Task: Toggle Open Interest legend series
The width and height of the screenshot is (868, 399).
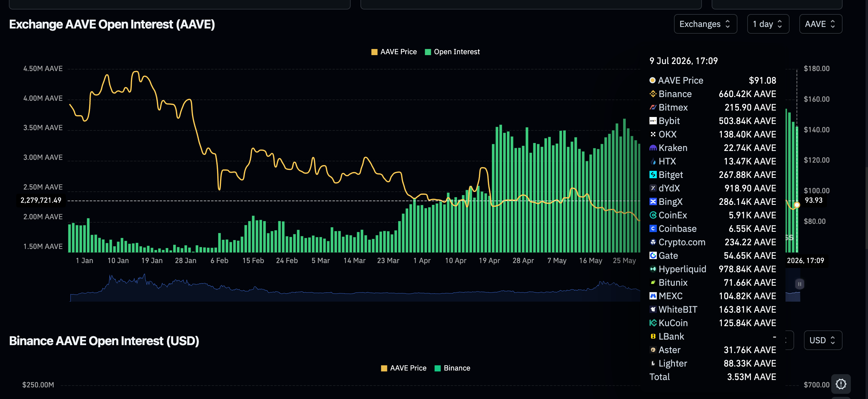Action: (x=452, y=52)
